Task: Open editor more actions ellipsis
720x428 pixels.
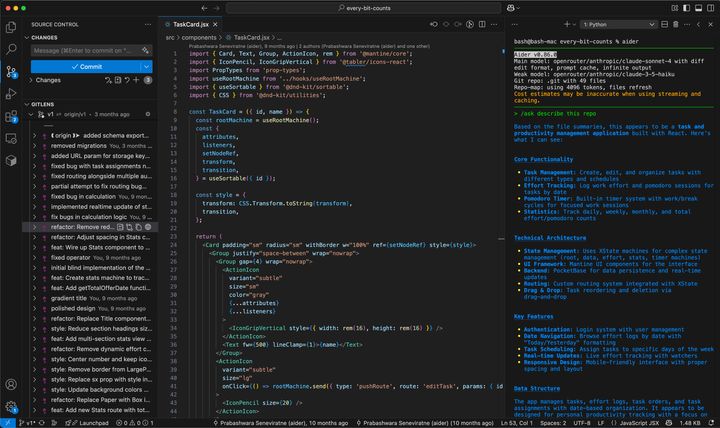Action: pos(494,24)
